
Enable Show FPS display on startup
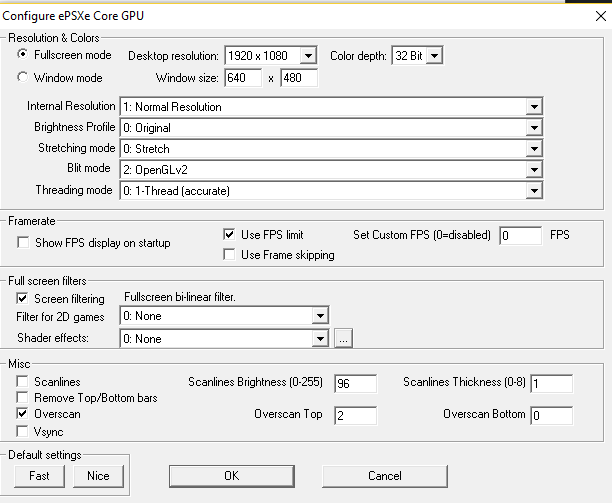23,242
